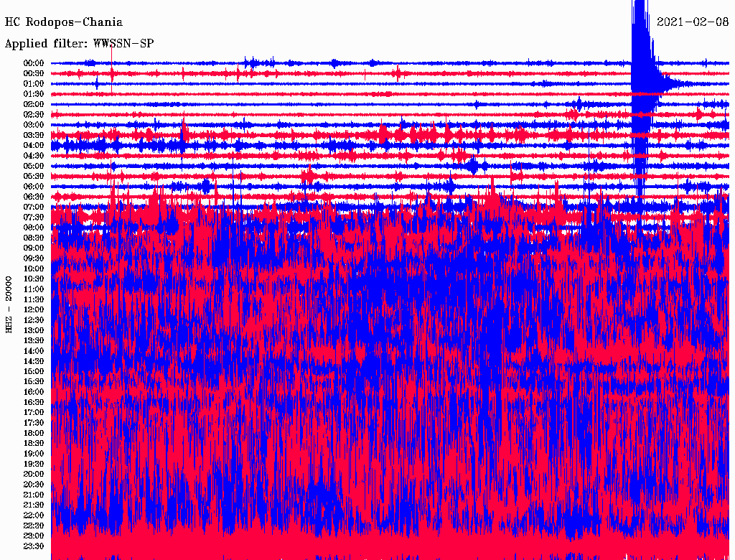Click the 01:30 time label
The image size is (735, 560).
(x=34, y=94)
